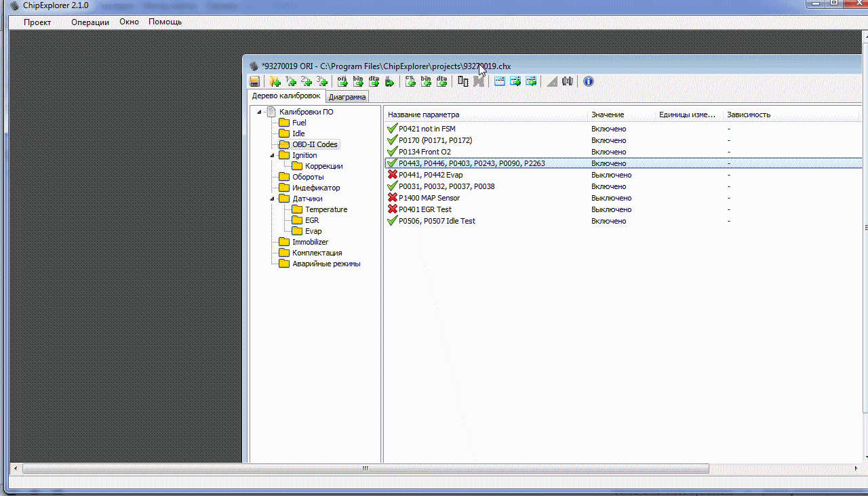Screen dimensions: 868x496
Task: Click the horizontal scrollbar thumb at bottom
Action: [365, 468]
